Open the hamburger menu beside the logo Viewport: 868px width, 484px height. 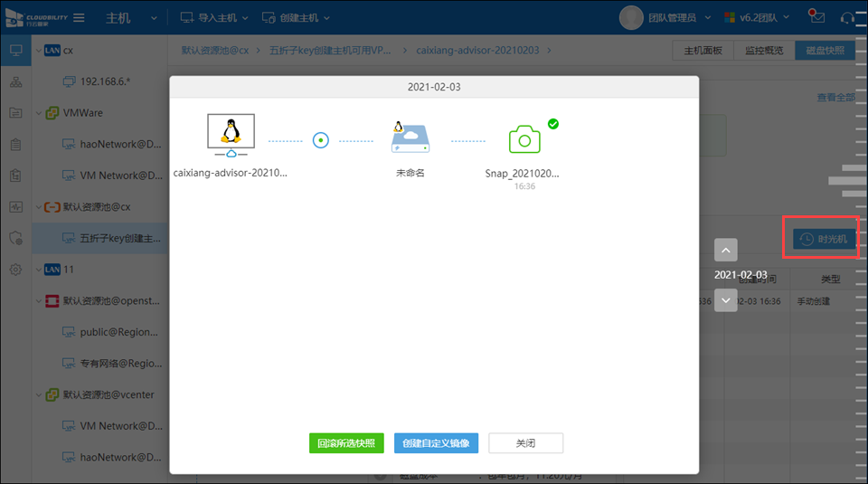pyautogui.click(x=80, y=17)
